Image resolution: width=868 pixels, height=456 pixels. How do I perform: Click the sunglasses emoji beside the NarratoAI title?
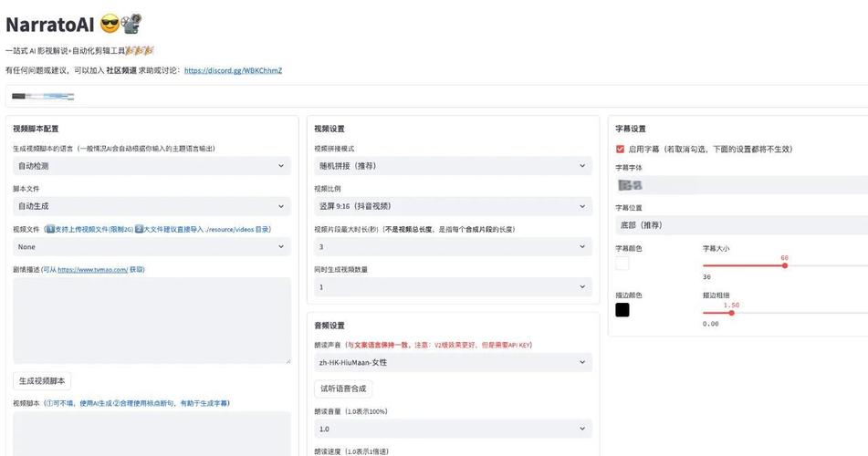point(110,25)
